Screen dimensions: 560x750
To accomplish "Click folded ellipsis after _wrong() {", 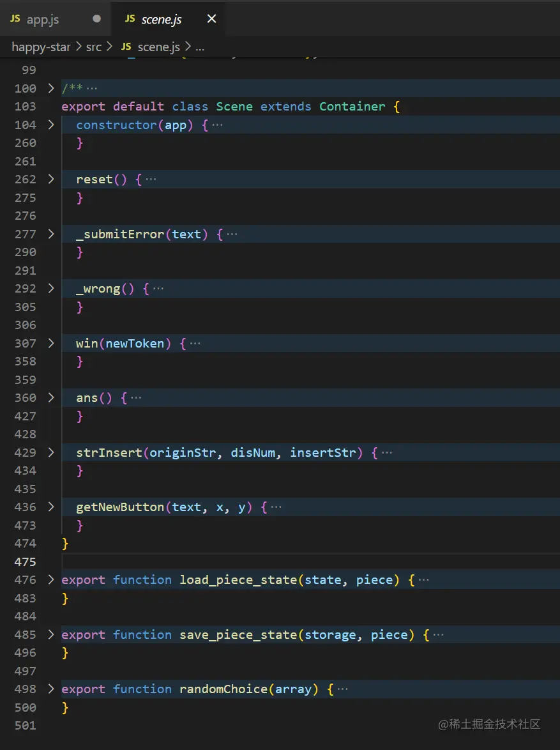I will pos(158,289).
